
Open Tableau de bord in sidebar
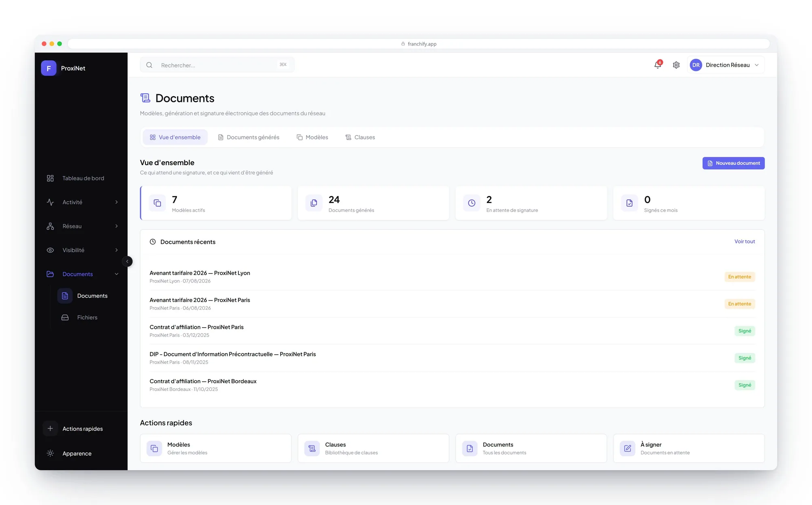(x=81, y=178)
